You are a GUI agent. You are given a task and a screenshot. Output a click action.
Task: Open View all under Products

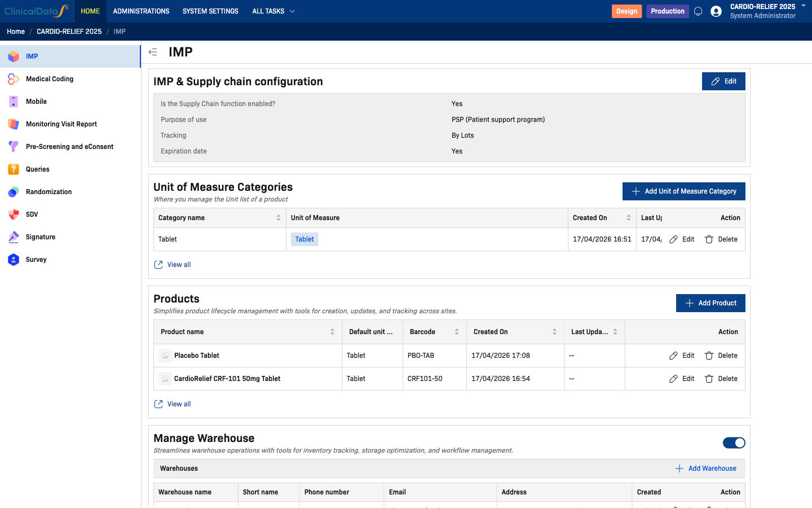[x=172, y=404]
